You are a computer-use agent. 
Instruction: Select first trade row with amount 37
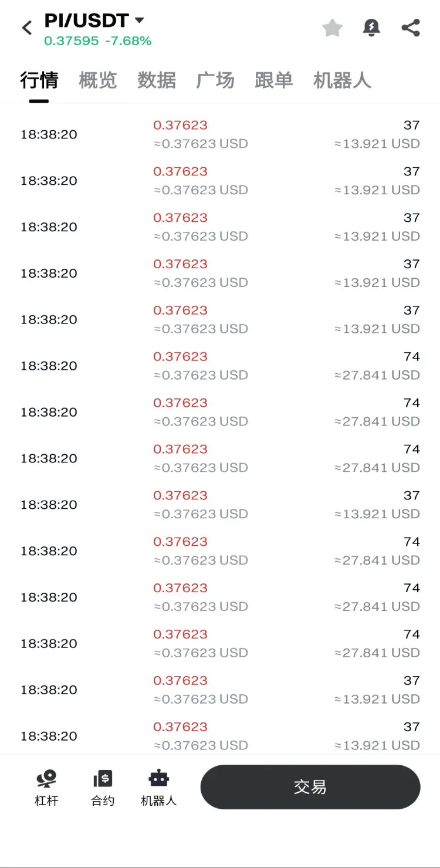220,134
